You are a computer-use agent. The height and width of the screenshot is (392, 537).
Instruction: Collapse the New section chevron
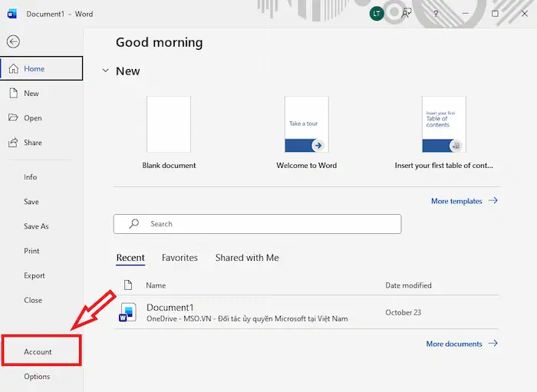[x=106, y=71]
